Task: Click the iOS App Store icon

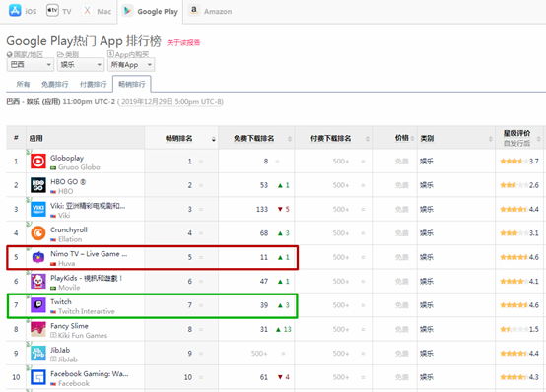Action: pos(15,11)
